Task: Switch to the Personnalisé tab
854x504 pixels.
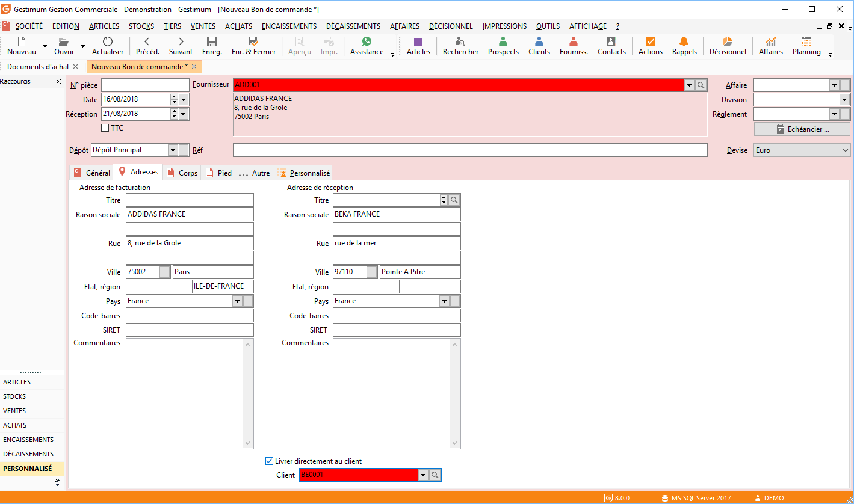Action: [x=303, y=173]
